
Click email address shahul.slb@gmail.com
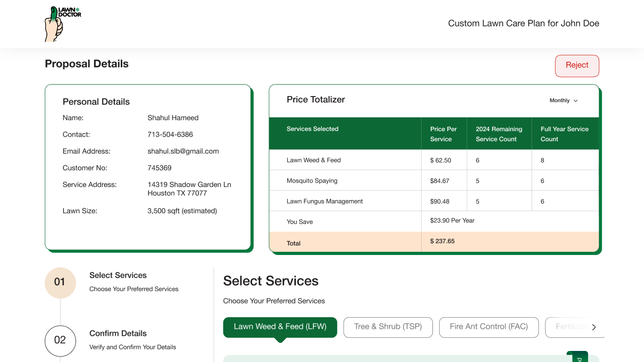(x=183, y=151)
